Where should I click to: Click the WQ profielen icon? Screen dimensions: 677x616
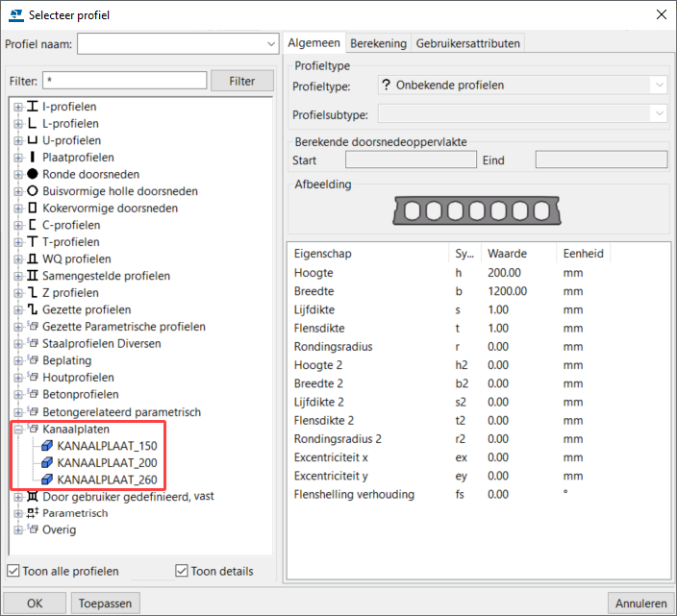click(x=33, y=259)
